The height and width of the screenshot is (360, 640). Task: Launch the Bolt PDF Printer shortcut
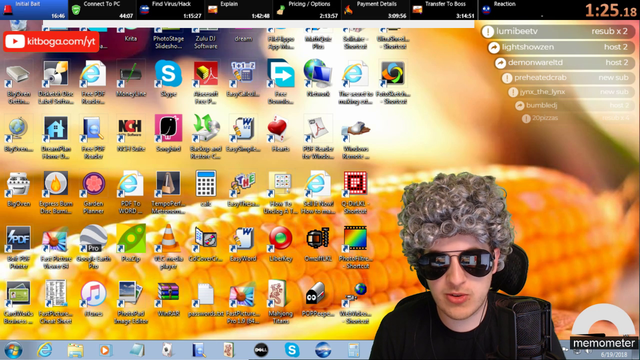point(18,247)
